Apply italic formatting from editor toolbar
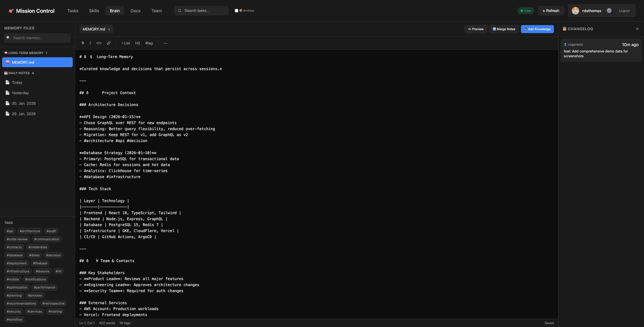Image resolution: width=644 pixels, height=327 pixels. click(90, 43)
